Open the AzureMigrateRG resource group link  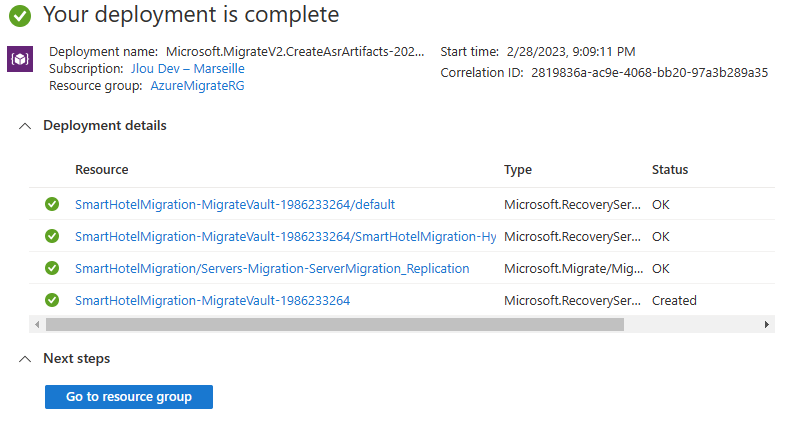pos(197,86)
